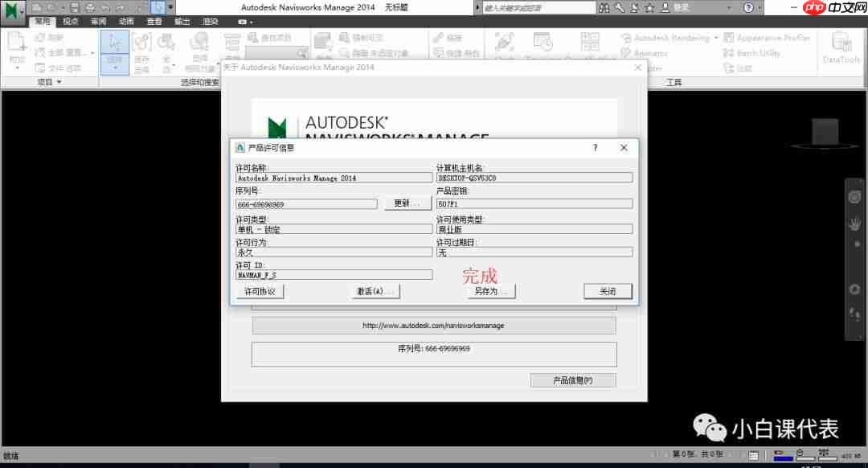Image resolution: width=868 pixels, height=468 pixels.
Task: Switch to the 查看 (View) ribbon tab
Action: (x=154, y=21)
